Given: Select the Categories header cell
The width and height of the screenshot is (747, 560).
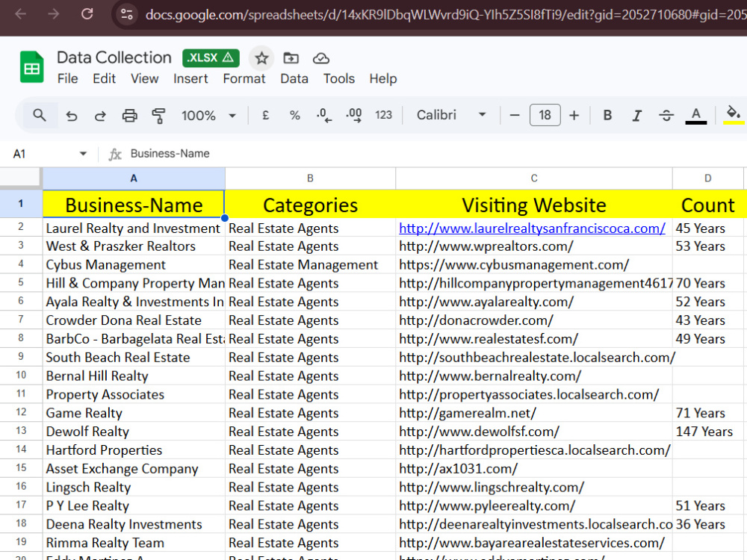Looking at the screenshot, I should (310, 205).
